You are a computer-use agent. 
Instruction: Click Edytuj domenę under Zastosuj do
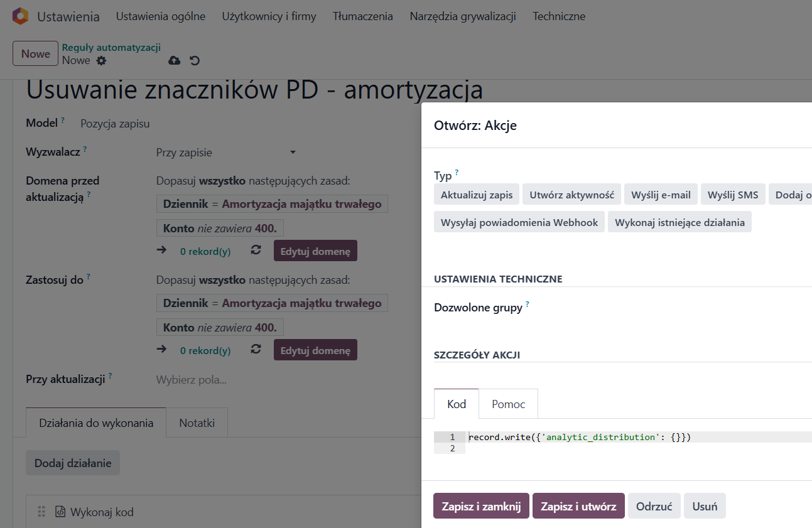pyautogui.click(x=315, y=350)
